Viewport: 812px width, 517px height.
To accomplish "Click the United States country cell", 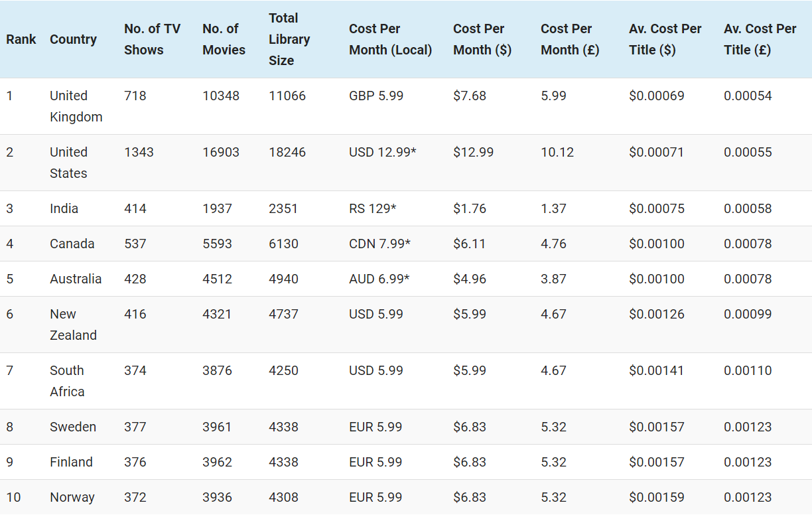I will pyautogui.click(x=68, y=163).
